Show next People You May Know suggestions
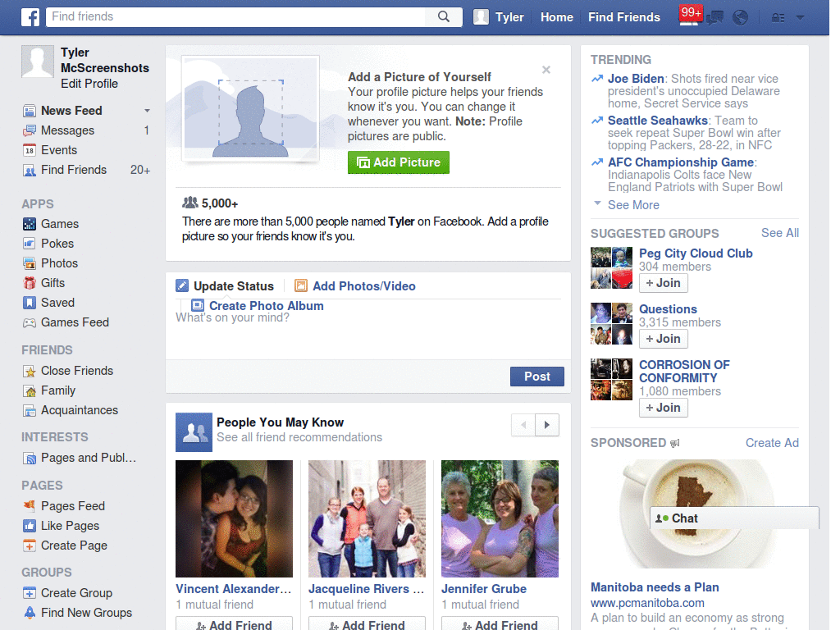 click(547, 425)
